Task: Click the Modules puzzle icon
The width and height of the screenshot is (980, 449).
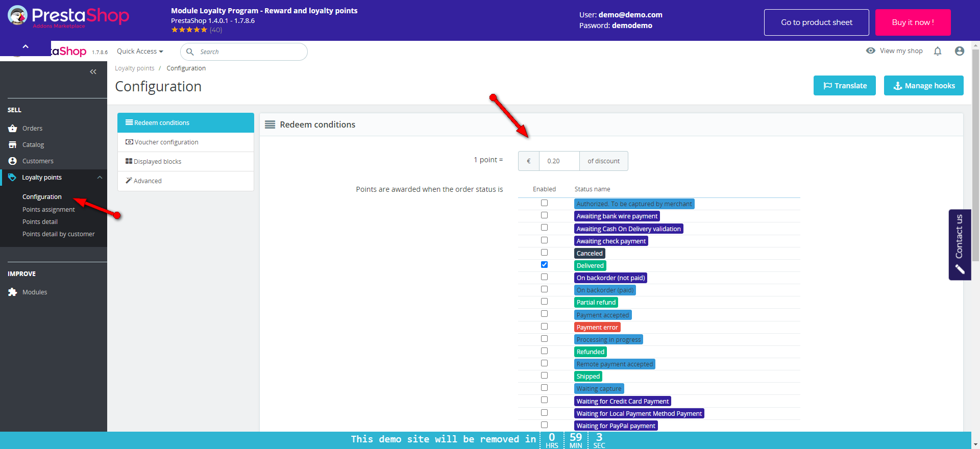Action: point(13,292)
